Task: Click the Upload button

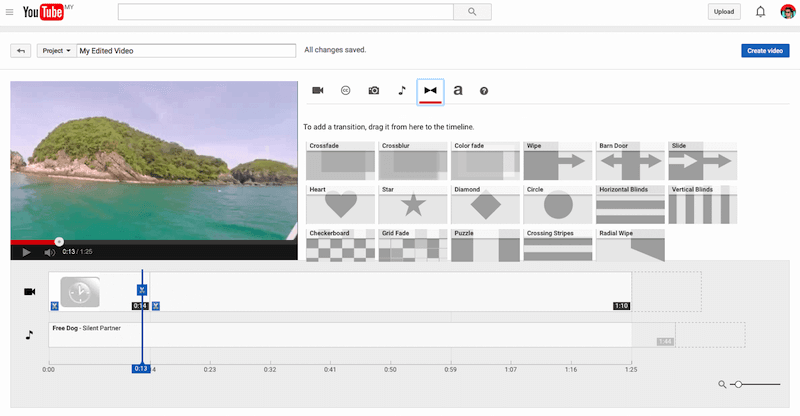Action: [724, 12]
